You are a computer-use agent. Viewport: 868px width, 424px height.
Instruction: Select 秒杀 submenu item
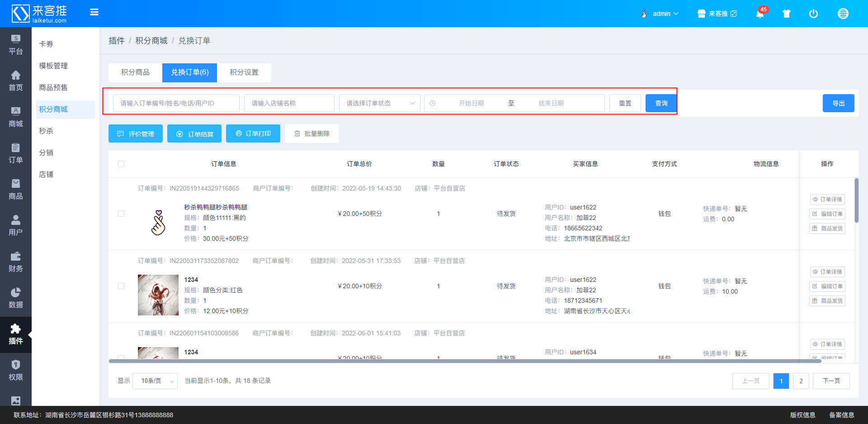click(66, 131)
